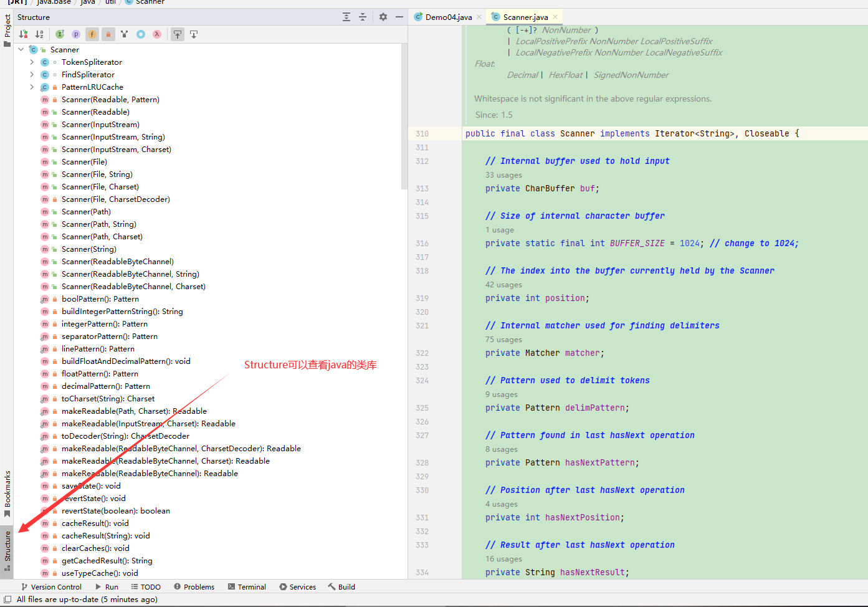Click '9 usages' hint above delimPattern
868x607 pixels.
coord(502,394)
